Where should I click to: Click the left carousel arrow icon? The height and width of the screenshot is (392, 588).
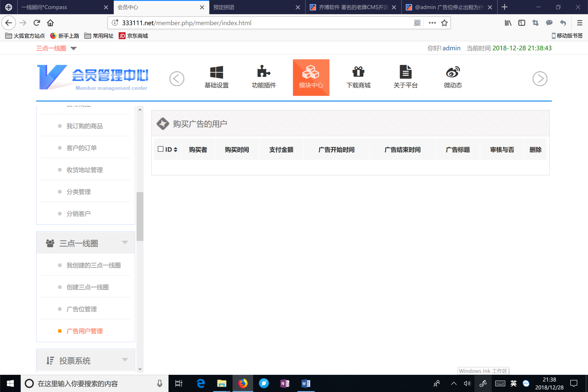pyautogui.click(x=177, y=79)
